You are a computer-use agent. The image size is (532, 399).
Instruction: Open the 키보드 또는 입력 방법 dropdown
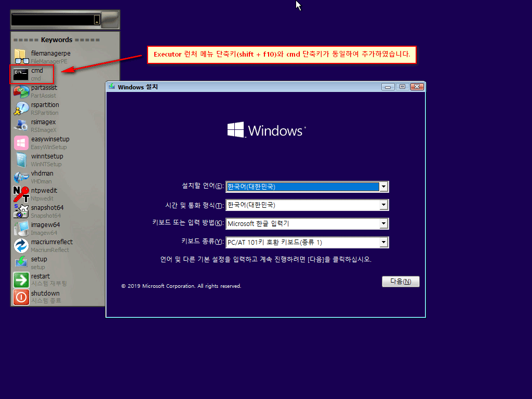[x=383, y=223]
